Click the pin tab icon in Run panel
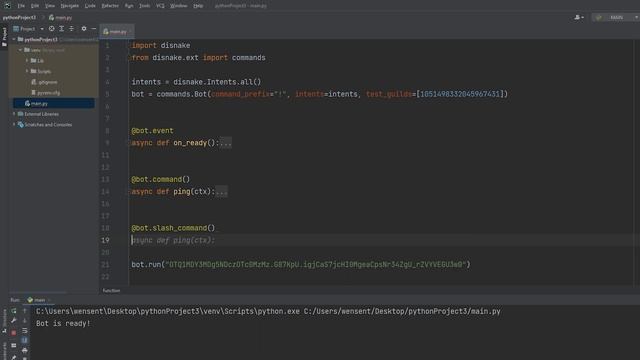 tap(14, 357)
